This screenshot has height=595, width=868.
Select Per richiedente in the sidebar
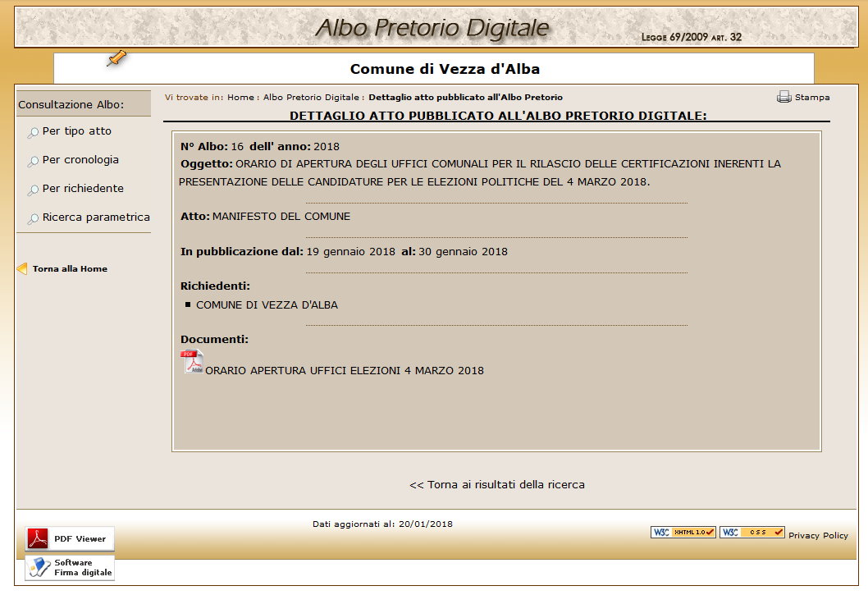[83, 189]
